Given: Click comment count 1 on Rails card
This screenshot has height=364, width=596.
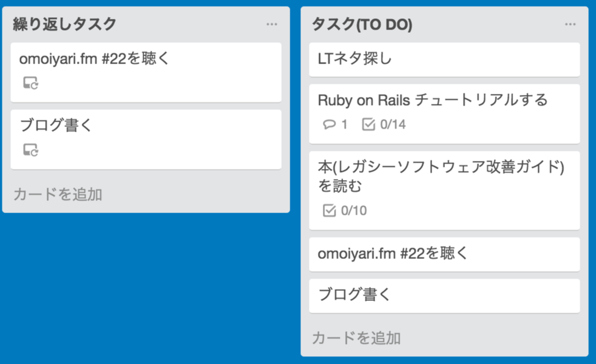Looking at the screenshot, I should click(x=344, y=125).
